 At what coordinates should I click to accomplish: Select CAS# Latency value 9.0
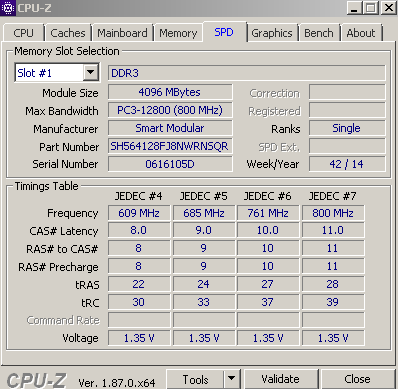pos(204,231)
